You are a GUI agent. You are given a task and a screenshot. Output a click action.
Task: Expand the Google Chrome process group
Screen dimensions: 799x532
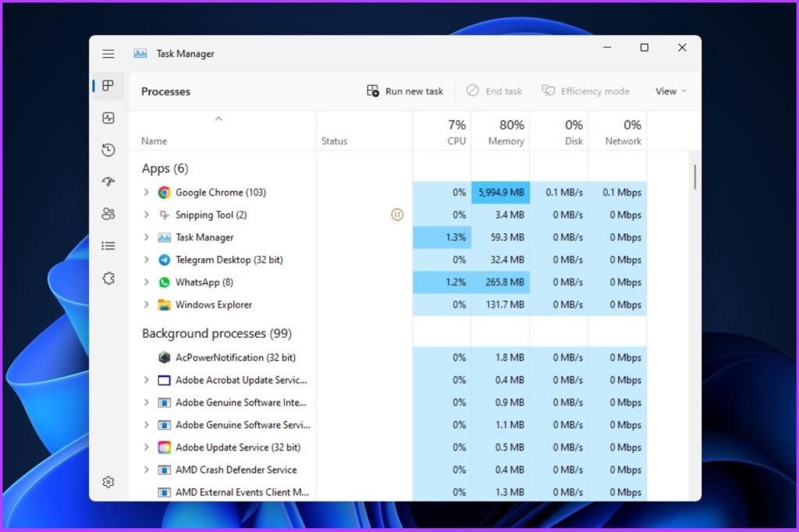146,192
